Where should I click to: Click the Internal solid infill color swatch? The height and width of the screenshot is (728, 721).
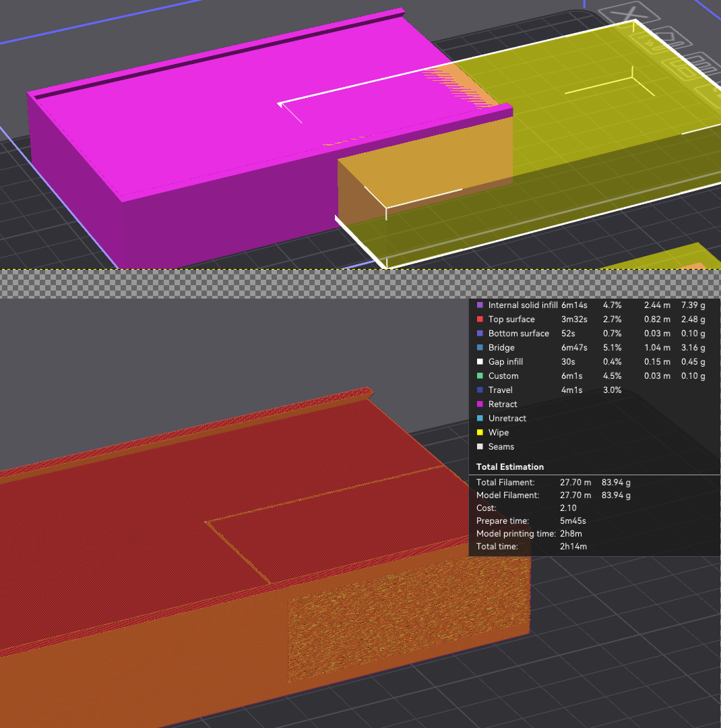(480, 305)
